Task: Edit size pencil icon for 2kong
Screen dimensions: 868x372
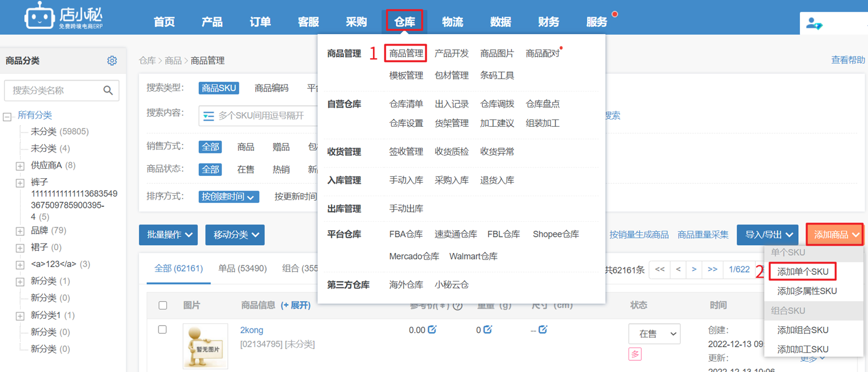Action: pyautogui.click(x=543, y=330)
